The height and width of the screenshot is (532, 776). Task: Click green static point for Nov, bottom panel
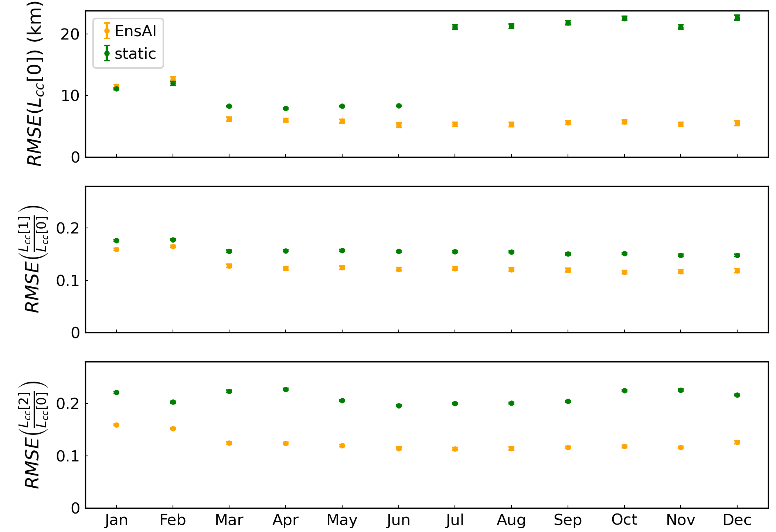pyautogui.click(x=681, y=390)
